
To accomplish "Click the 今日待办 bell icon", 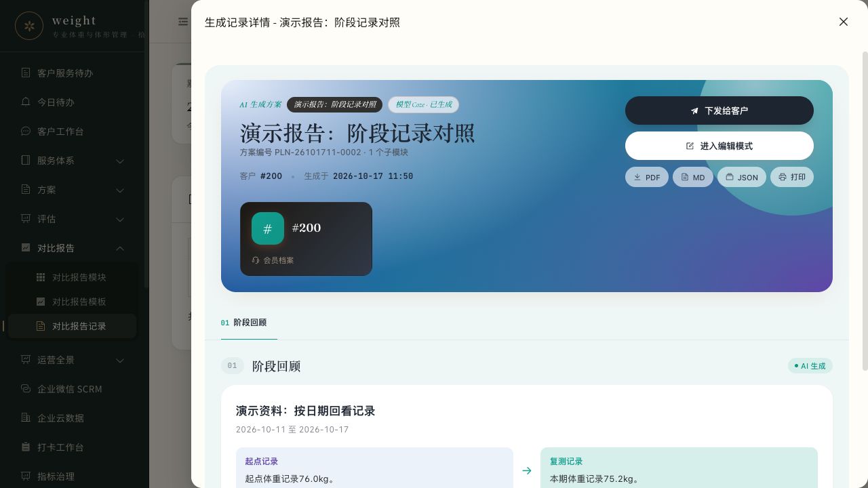I will tap(26, 102).
